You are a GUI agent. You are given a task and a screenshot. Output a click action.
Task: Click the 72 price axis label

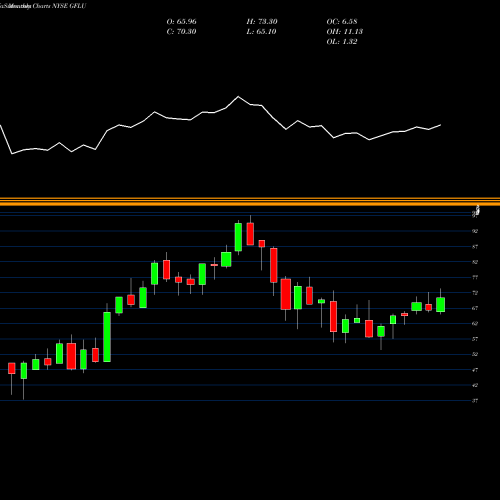pyautogui.click(x=475, y=293)
